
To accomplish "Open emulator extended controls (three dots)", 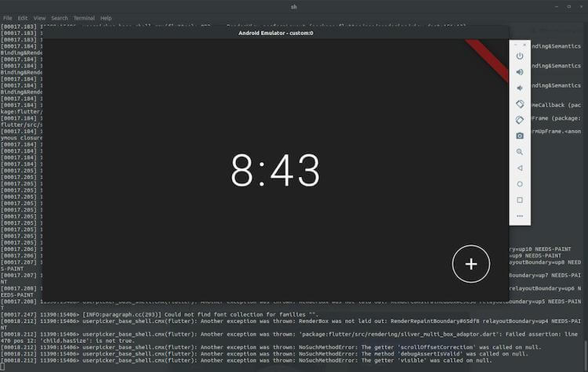I will tap(519, 215).
